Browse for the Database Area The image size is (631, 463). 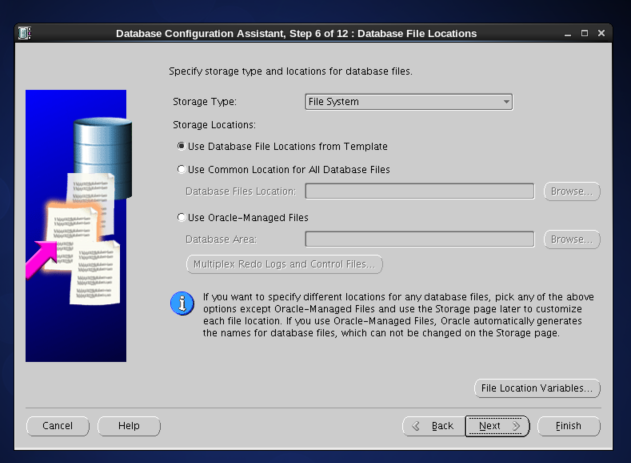(572, 239)
